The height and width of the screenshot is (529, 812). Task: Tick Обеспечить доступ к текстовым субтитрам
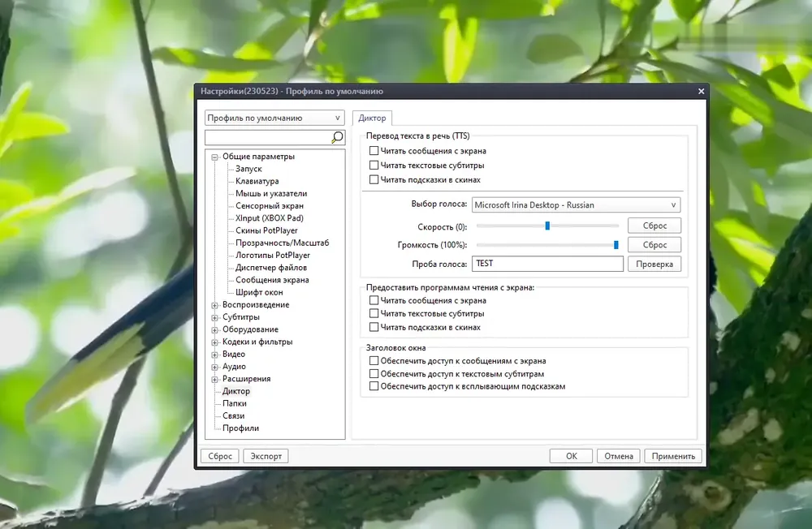coord(374,374)
